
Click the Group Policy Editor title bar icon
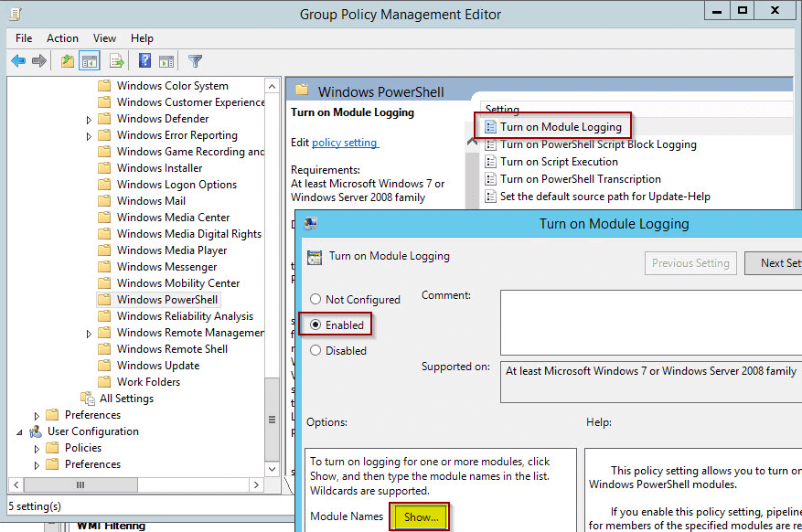tap(16, 15)
